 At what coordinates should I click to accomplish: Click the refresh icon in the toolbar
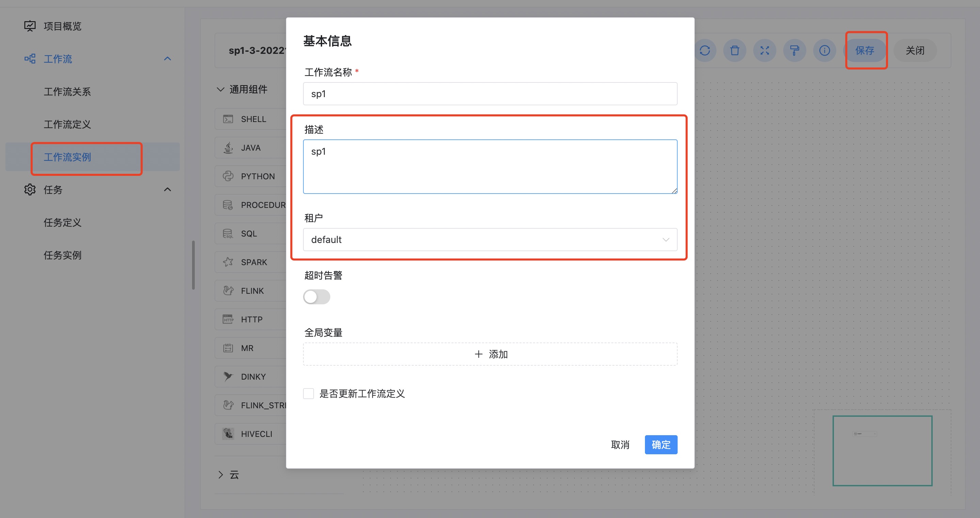point(705,50)
